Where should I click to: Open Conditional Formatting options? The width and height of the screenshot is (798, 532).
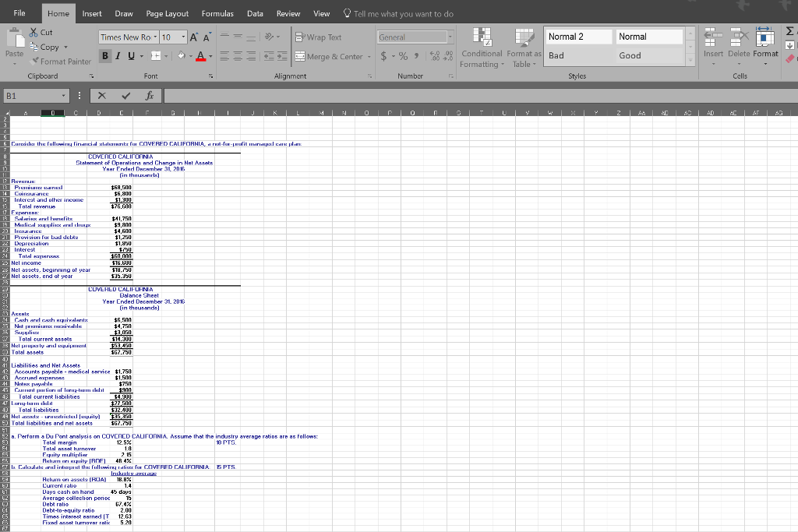(x=482, y=47)
